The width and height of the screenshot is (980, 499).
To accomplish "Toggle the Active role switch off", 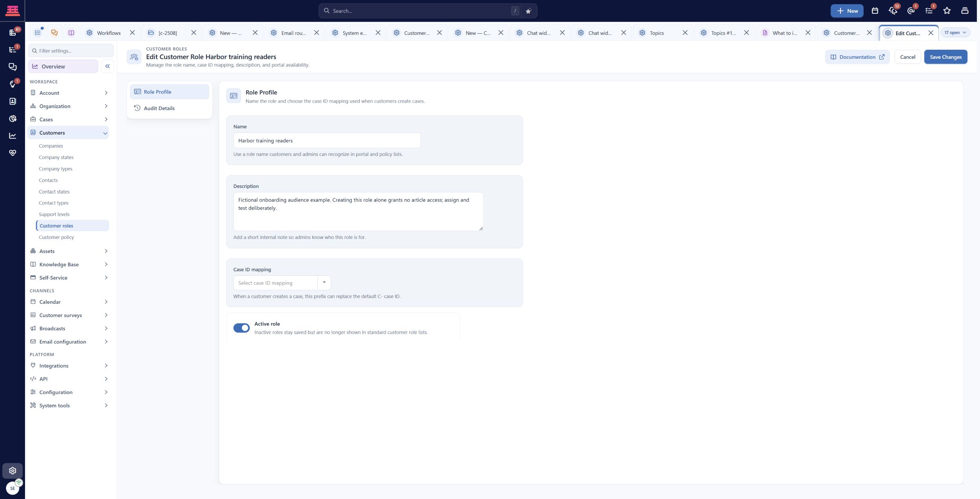I will (241, 328).
